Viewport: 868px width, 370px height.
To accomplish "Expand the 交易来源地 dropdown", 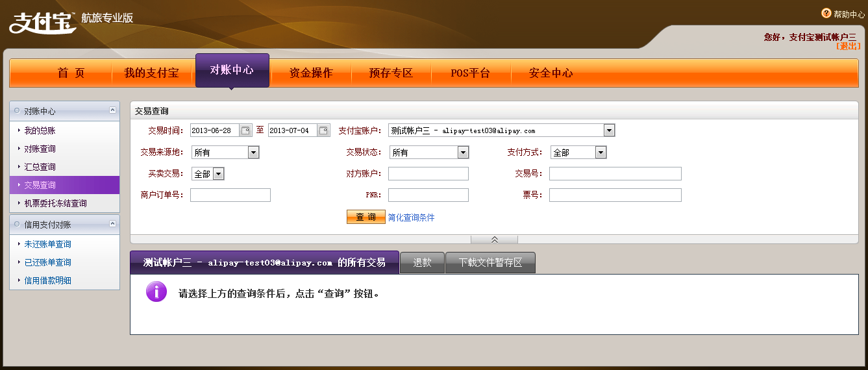I will point(253,153).
